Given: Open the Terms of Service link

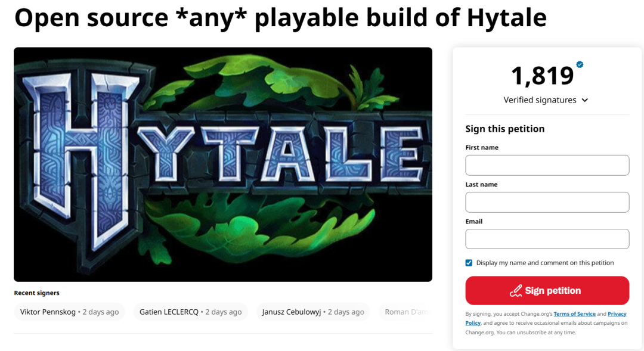Looking at the screenshot, I should [x=574, y=314].
